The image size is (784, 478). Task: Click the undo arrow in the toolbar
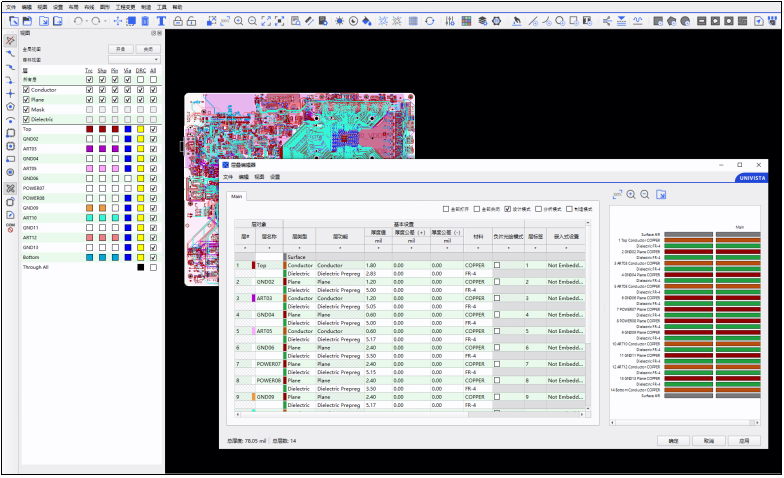tap(78, 20)
